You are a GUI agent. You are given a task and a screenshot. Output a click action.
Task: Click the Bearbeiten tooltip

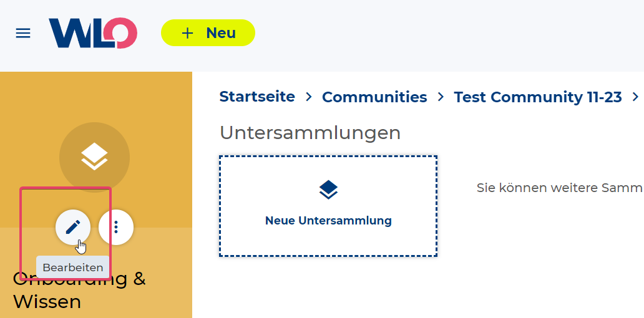pos(72,267)
